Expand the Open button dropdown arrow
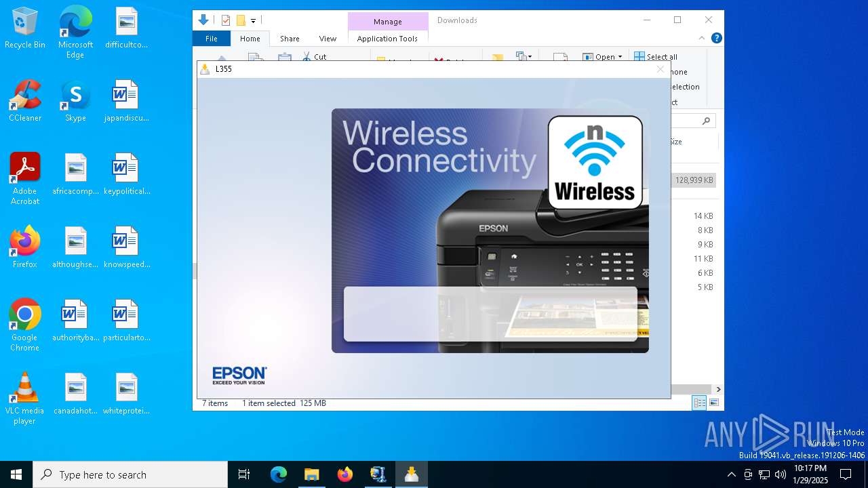868x488 pixels. (x=620, y=57)
